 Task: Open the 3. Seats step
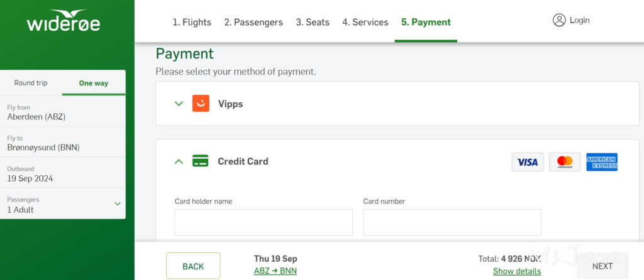(x=313, y=22)
